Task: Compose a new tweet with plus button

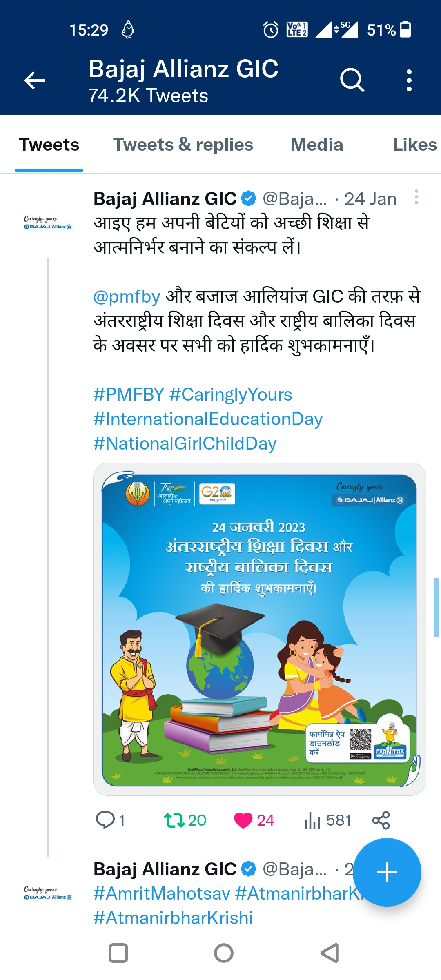Action: tap(387, 873)
